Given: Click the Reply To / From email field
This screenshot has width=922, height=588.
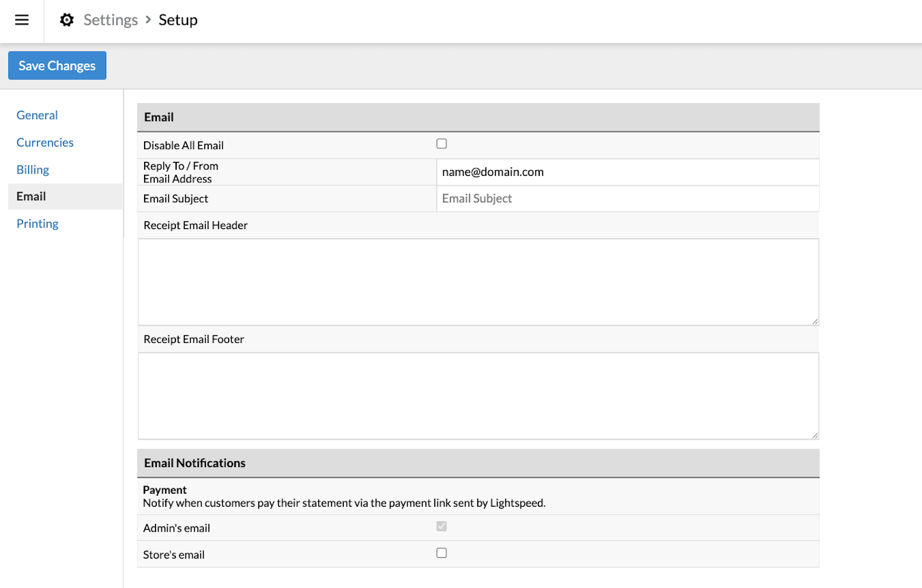Looking at the screenshot, I should (627, 171).
